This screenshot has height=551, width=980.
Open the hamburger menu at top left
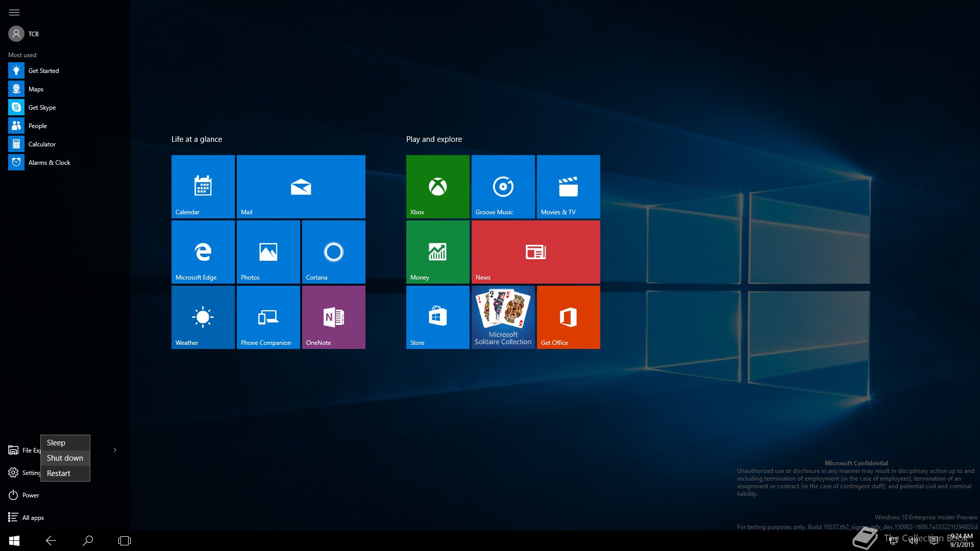pyautogui.click(x=14, y=12)
